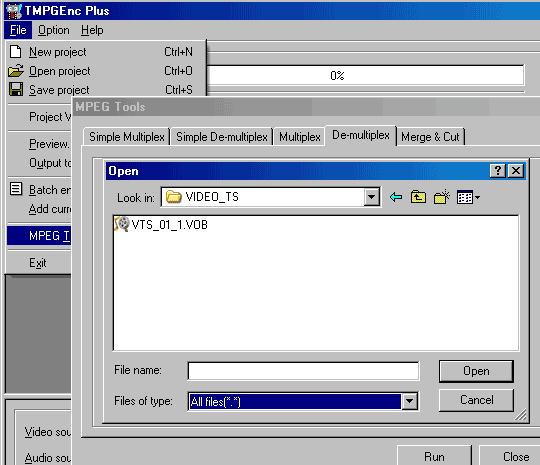The height and width of the screenshot is (465, 540).
Task: Switch to the Multiplex tab
Action: click(x=300, y=137)
